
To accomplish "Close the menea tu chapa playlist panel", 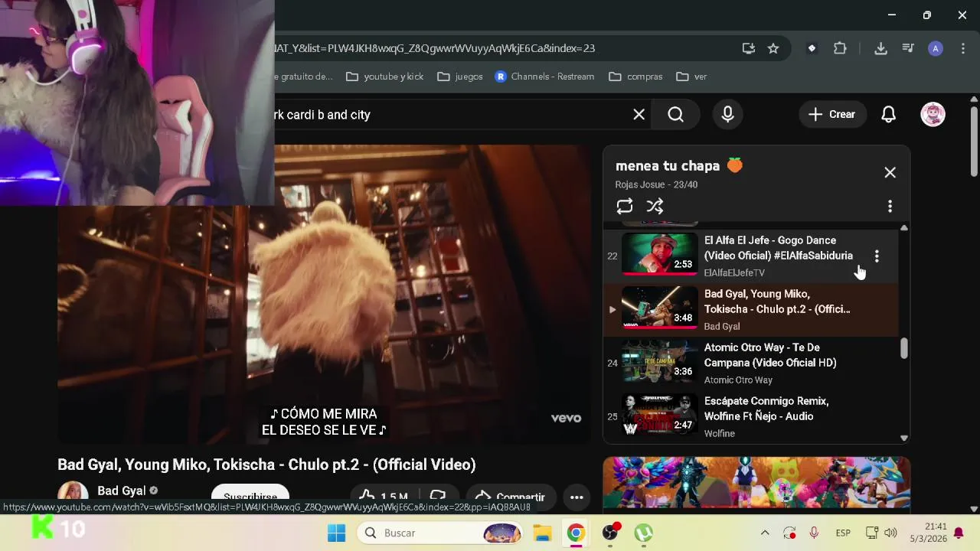I will pyautogui.click(x=890, y=173).
